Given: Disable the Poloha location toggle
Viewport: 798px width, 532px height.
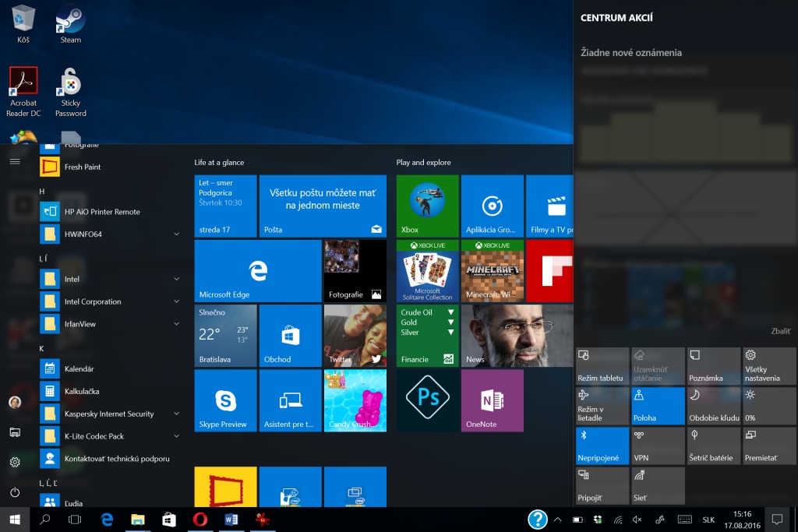Looking at the screenshot, I should click(x=658, y=406).
